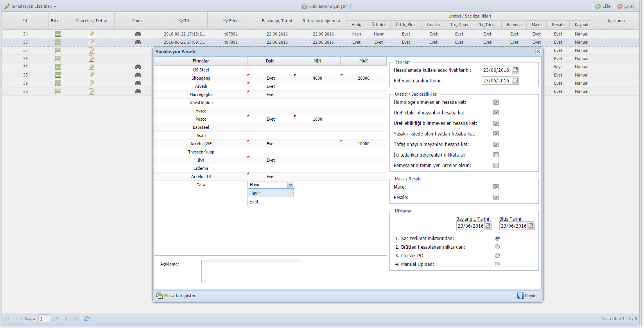
Task: Refresh the grid using the paging toolbar
Action: [87, 319]
